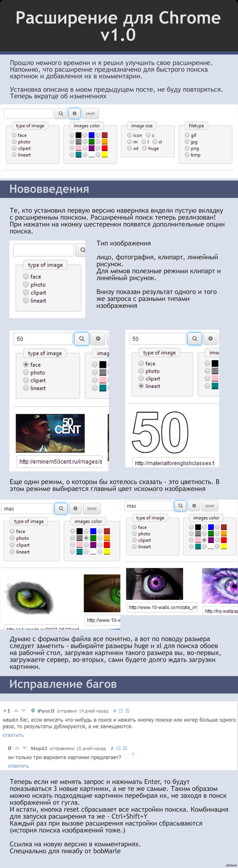
Task: Click the save floppy icon on Step23's comment
Action: pos(125,748)
